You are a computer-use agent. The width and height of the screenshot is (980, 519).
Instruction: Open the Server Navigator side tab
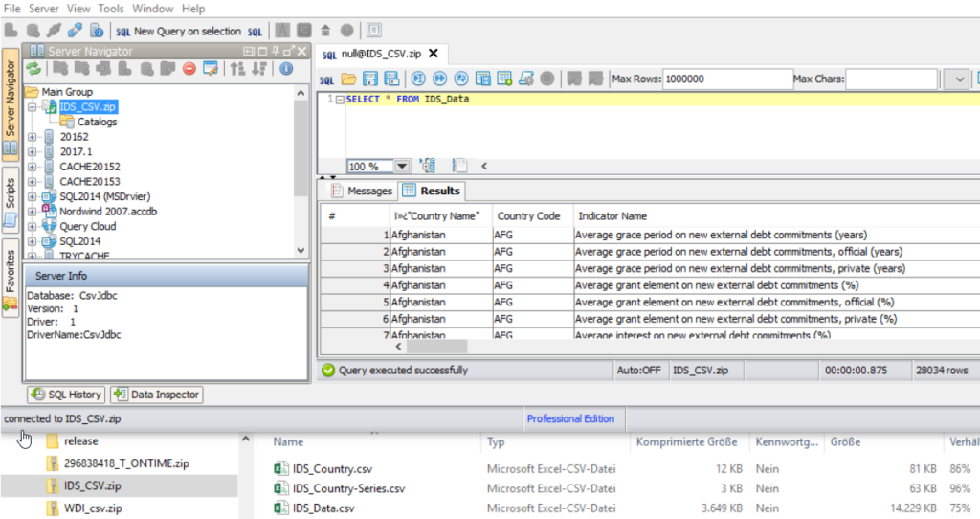point(10,103)
